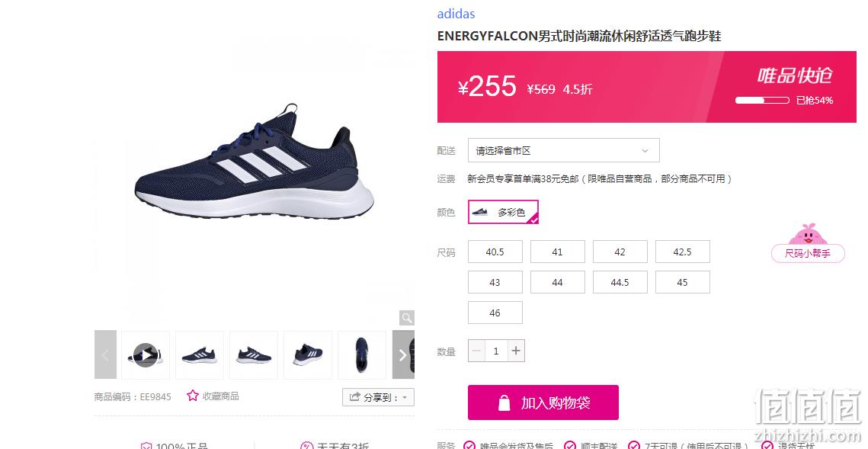Viewport: 868px width, 449px height.
Task: Click the pink size helper mascot icon
Action: [x=807, y=233]
